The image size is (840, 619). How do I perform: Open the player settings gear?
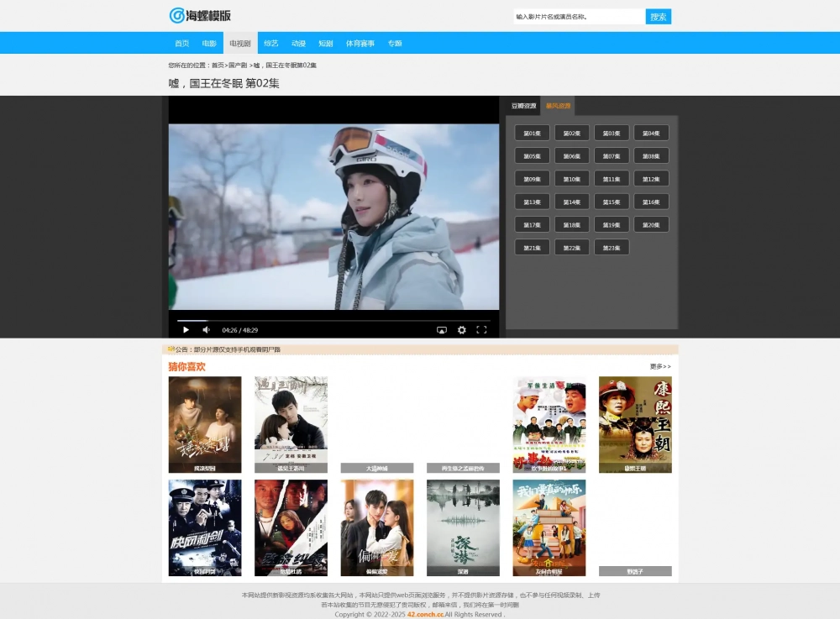pyautogui.click(x=461, y=330)
